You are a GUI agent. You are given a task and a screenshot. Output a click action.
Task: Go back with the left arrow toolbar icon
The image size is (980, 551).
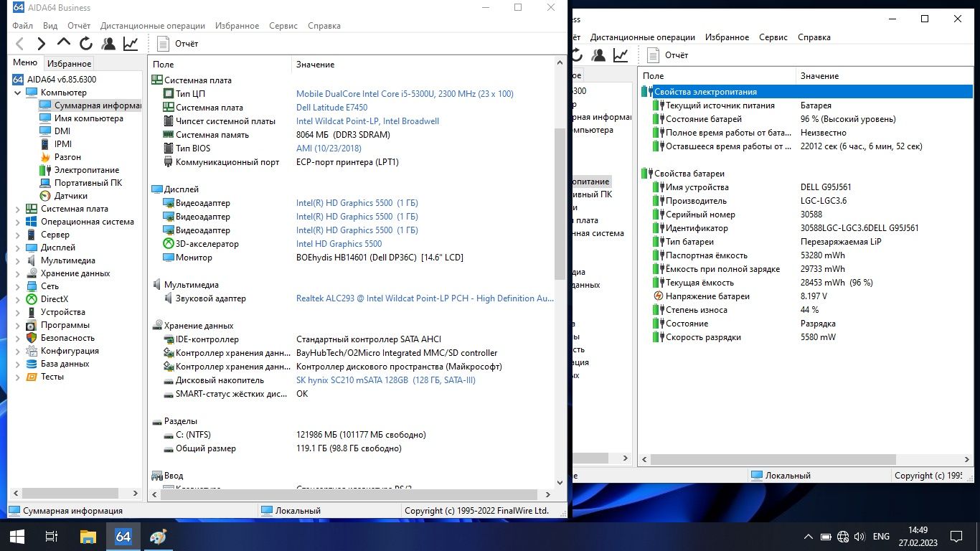pos(19,44)
